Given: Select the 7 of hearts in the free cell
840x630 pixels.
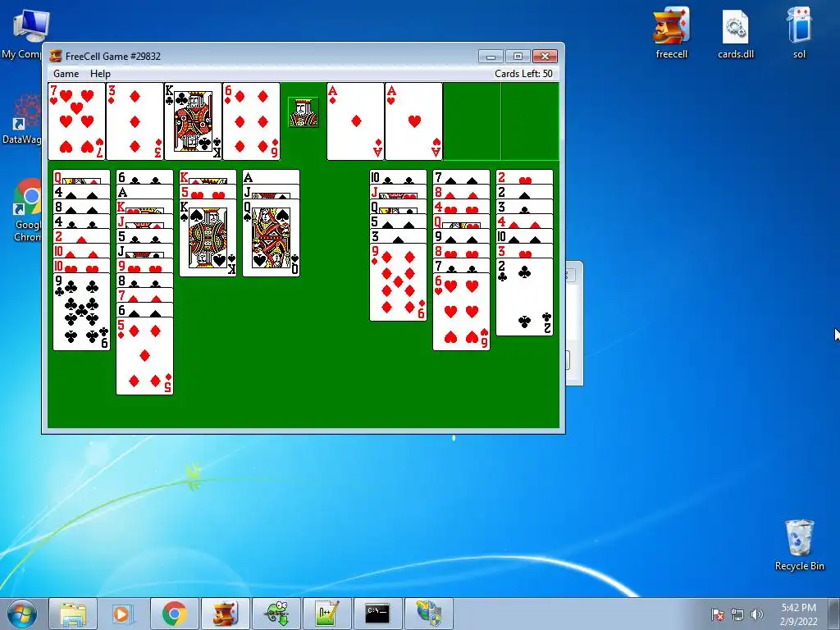Looking at the screenshot, I should [x=76, y=121].
